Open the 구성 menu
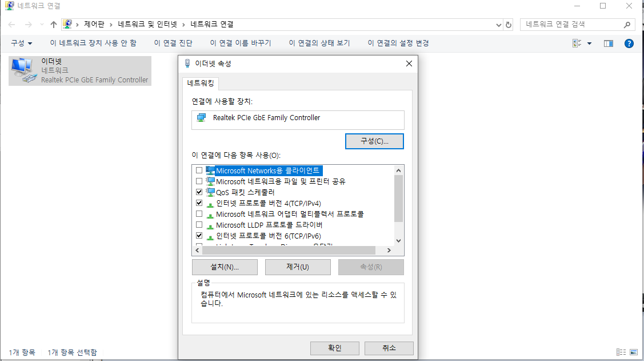Viewport: 644px width, 361px height. pos(21,43)
